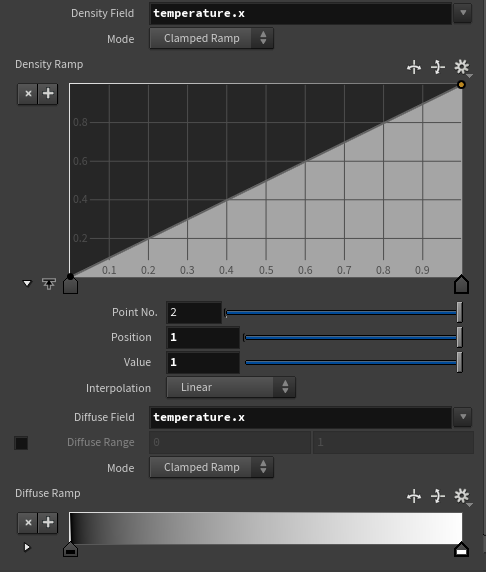
Task: Open Diffuse Ramp gear presets menu
Action: point(462,496)
